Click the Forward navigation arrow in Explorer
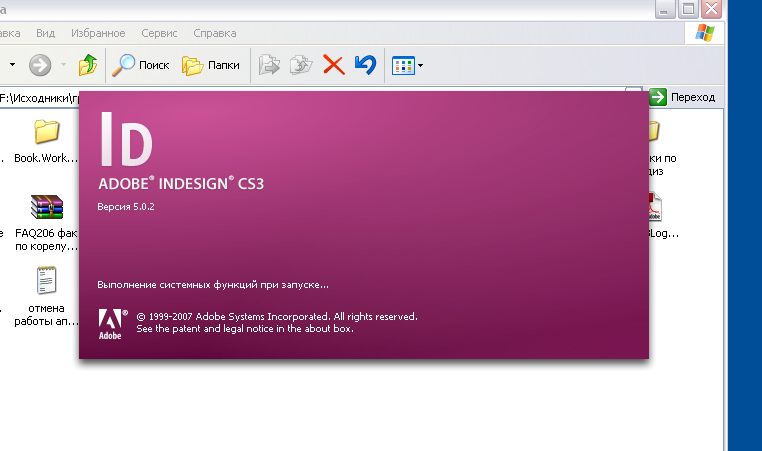This screenshot has width=762, height=451. [x=40, y=65]
